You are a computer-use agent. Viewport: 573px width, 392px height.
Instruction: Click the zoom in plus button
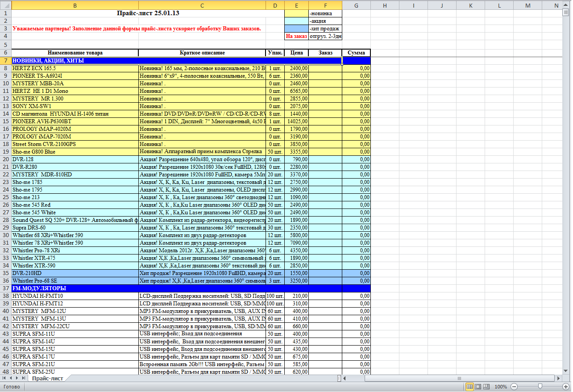565,387
